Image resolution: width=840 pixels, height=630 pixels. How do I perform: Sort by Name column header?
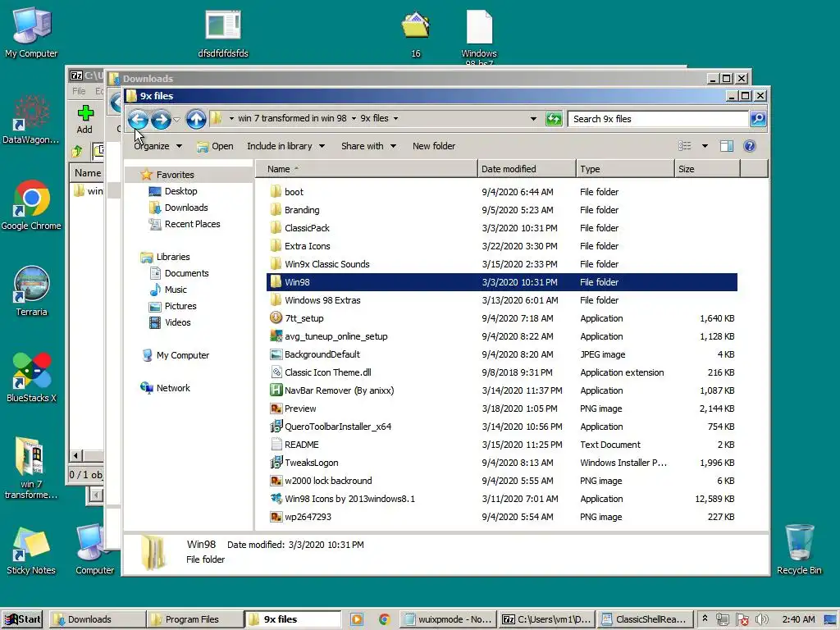(365, 169)
